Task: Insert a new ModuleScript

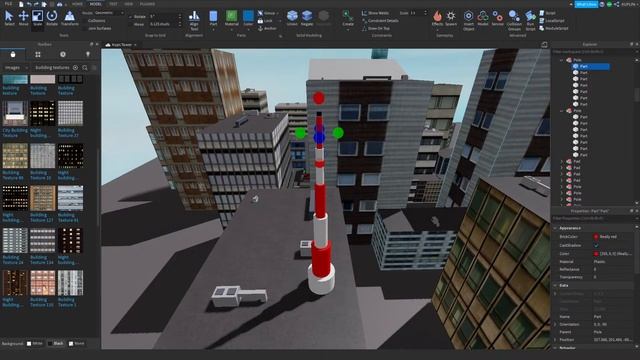Action: click(x=554, y=28)
